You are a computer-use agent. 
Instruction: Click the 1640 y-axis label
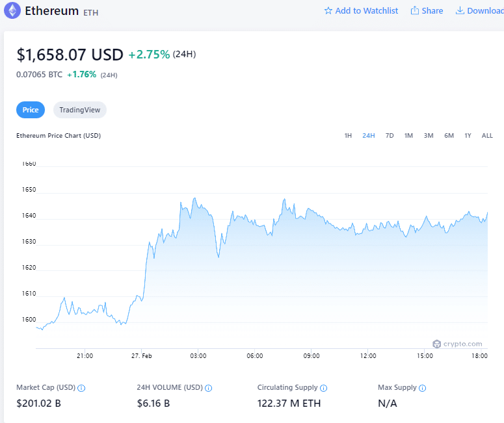point(29,216)
